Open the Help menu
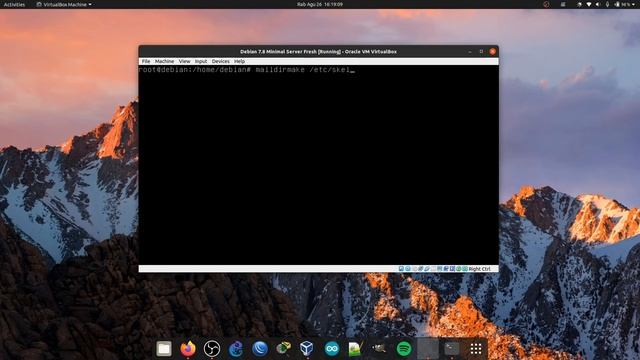The width and height of the screenshot is (640, 360). pyautogui.click(x=240, y=61)
